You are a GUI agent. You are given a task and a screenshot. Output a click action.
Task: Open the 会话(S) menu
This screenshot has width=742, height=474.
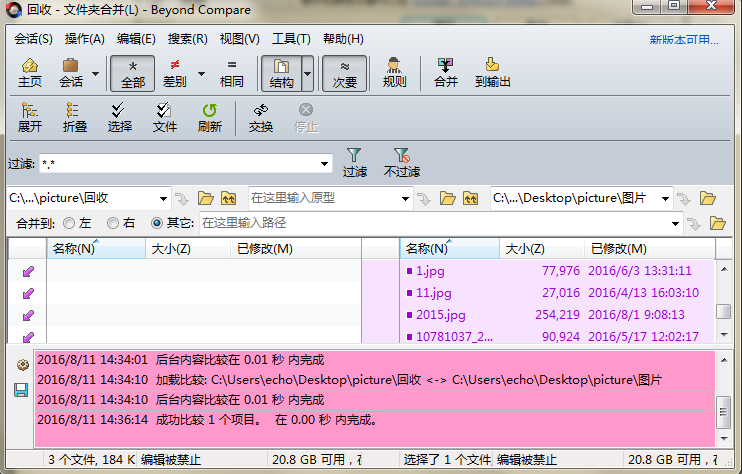33,39
